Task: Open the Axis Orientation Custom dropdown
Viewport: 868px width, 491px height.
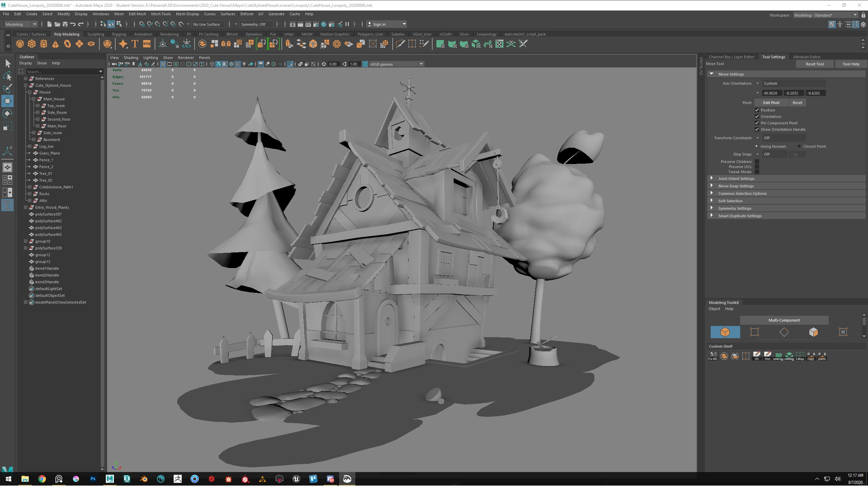Action: tap(793, 83)
